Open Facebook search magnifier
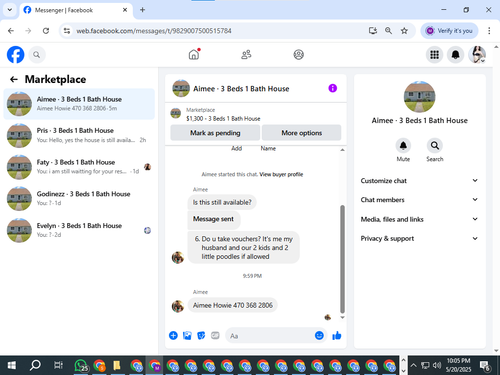500x375 pixels. coord(37,55)
